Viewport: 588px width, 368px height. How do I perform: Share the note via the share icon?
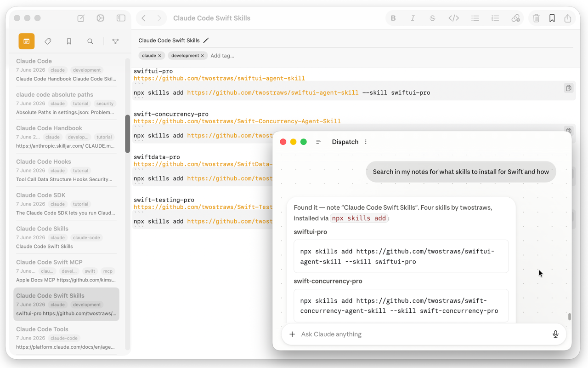(568, 18)
